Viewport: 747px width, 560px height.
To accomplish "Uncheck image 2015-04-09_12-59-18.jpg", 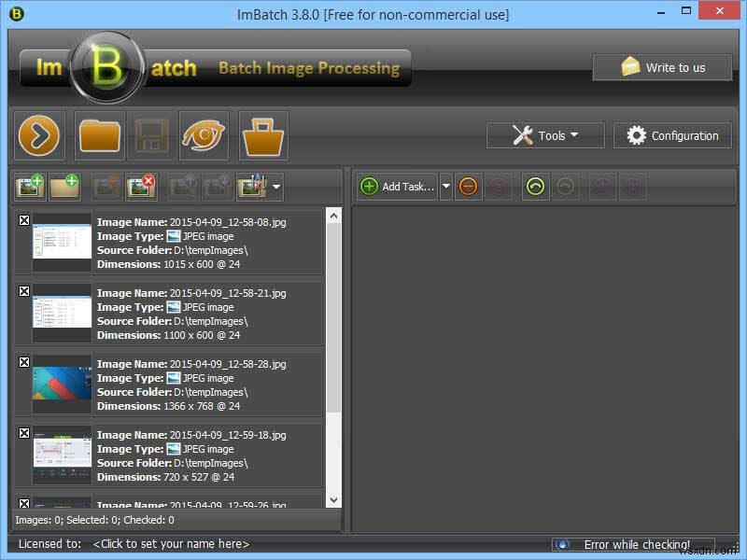I will pos(23,433).
